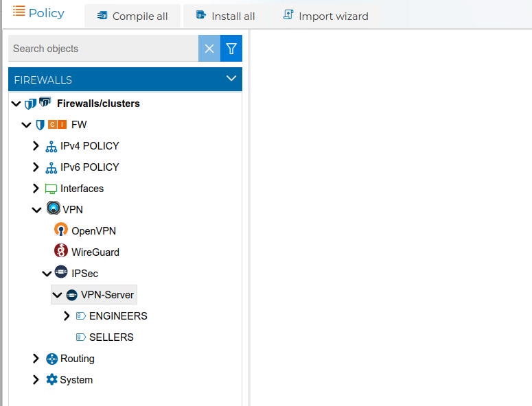Clear the search with the X button
This screenshot has width=532, height=406.
[x=209, y=49]
